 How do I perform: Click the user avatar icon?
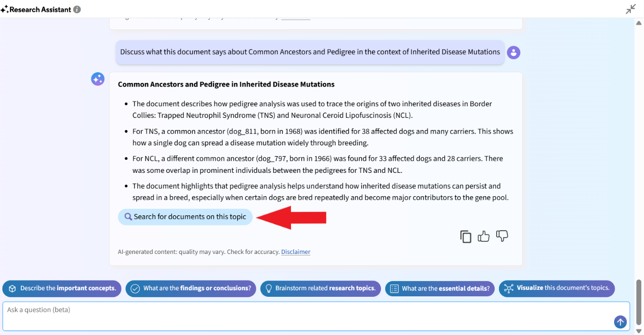(x=513, y=52)
